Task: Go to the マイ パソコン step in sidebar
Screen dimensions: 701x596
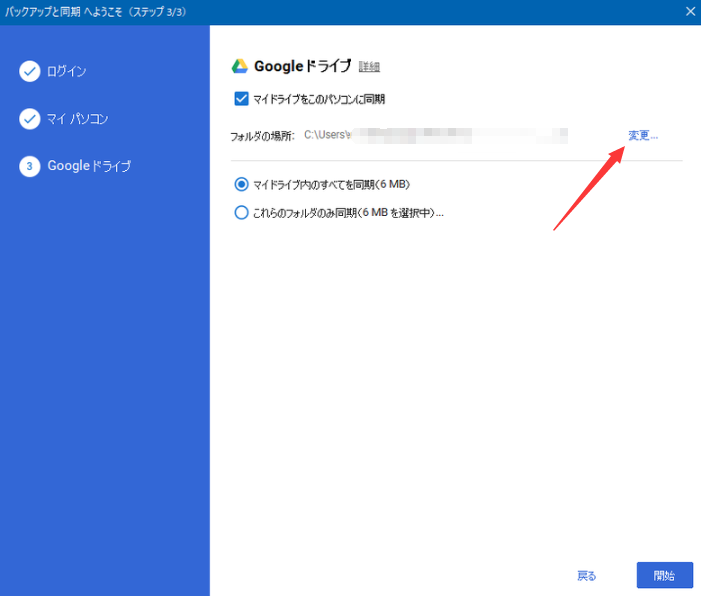Action: (x=77, y=119)
